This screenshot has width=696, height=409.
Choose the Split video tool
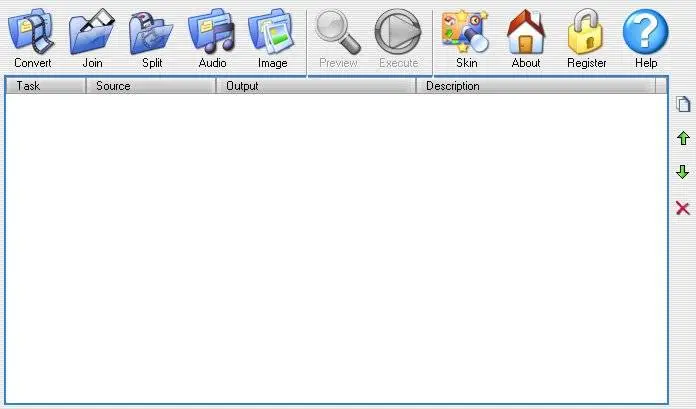[x=152, y=38]
